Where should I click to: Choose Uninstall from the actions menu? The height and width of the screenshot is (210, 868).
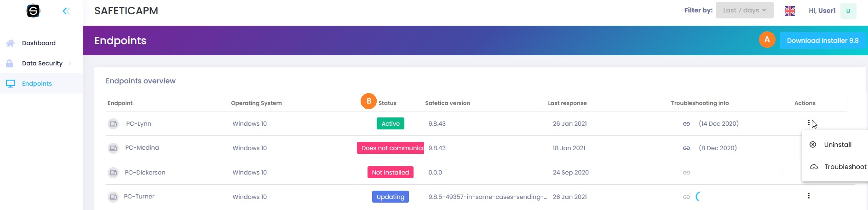click(835, 145)
